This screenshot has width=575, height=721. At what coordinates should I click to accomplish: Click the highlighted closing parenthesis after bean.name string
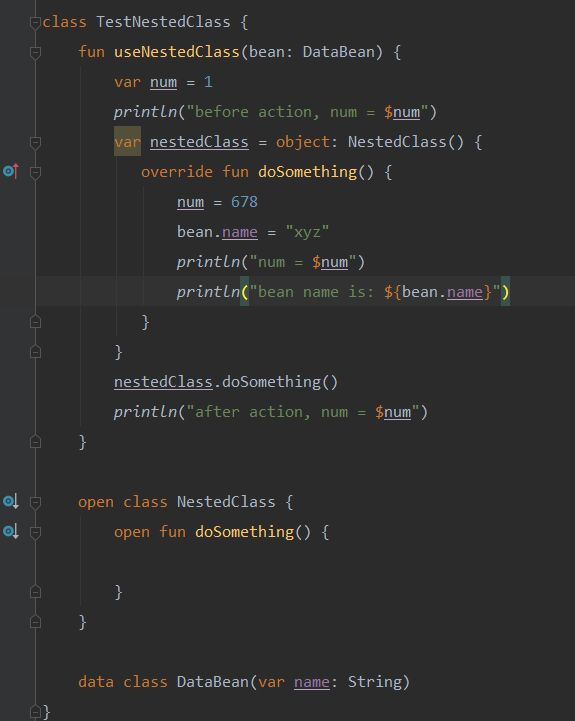click(x=505, y=292)
